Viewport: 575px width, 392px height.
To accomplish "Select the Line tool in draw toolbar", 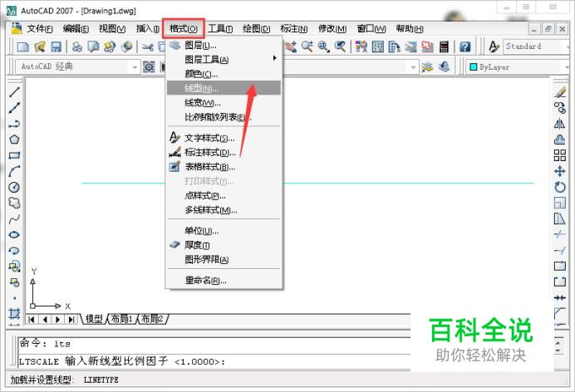I will [14, 92].
